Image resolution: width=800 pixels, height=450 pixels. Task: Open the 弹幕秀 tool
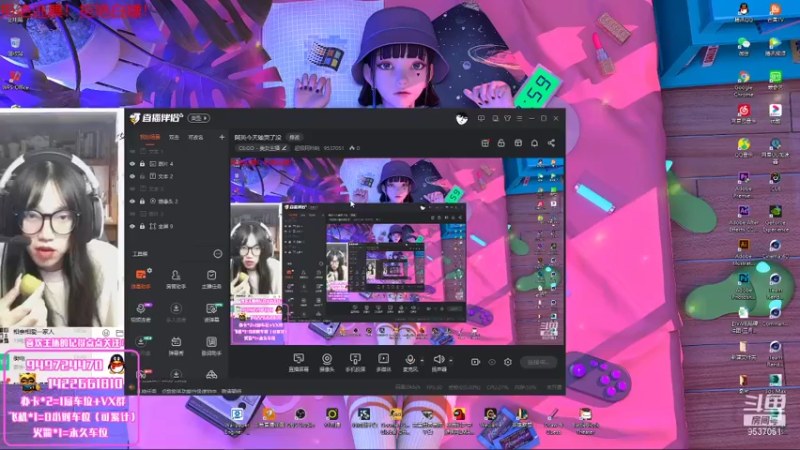(x=176, y=346)
